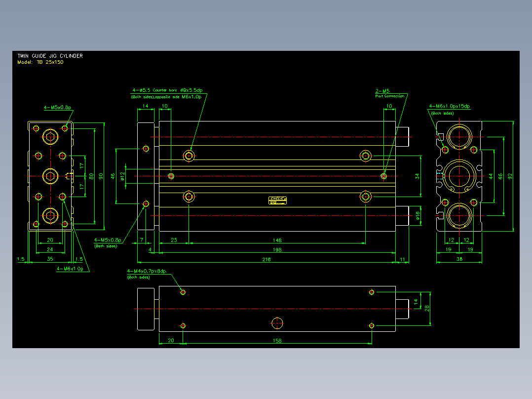
Task: Select the "4-M4x0.7px8dp." callout
Action: point(147,271)
